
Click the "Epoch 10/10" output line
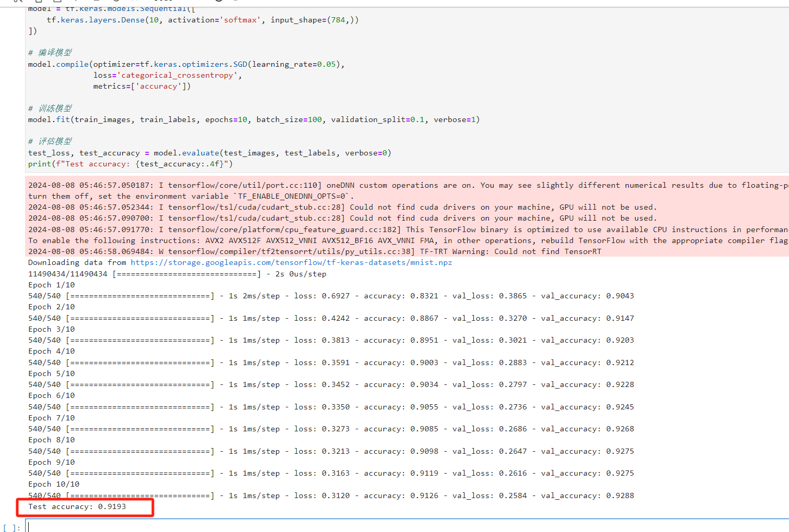point(54,484)
